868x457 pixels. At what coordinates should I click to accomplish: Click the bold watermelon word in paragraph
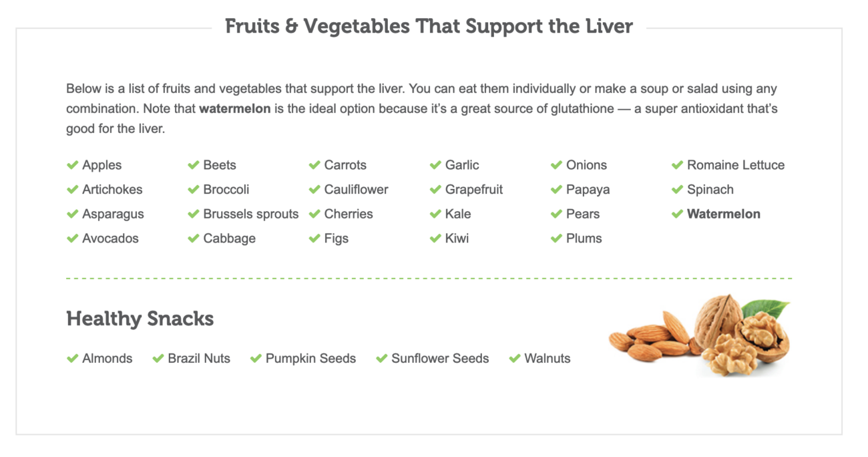pos(234,108)
